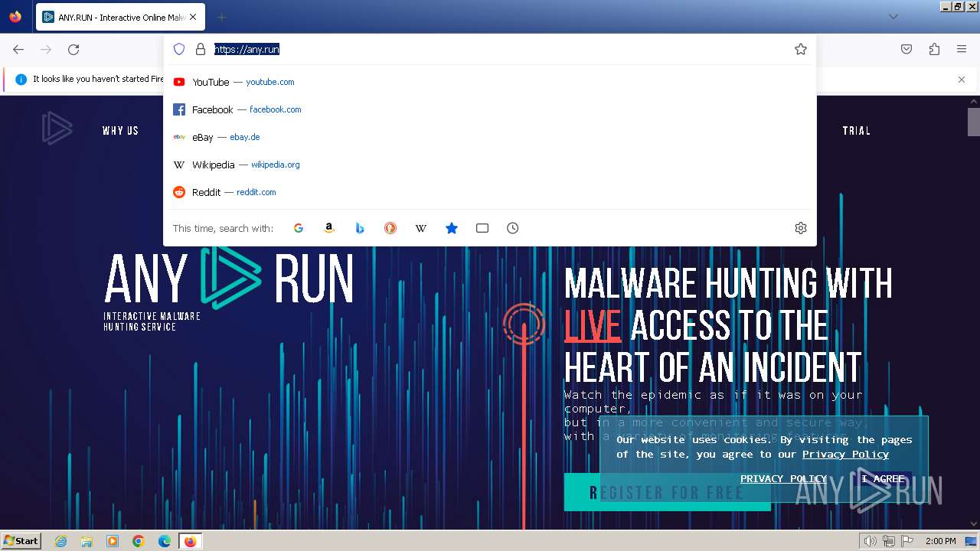Launch Internet Explorer from taskbar
The width and height of the screenshot is (980, 551).
coord(61,541)
